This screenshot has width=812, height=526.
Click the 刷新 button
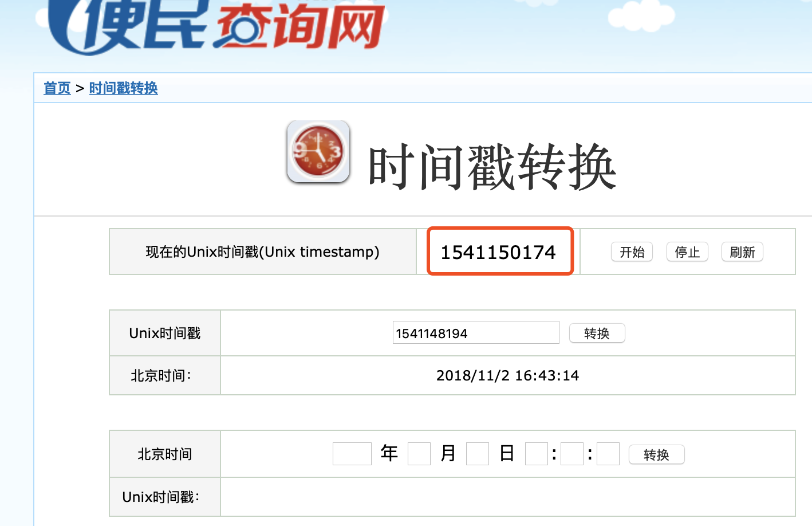(742, 252)
